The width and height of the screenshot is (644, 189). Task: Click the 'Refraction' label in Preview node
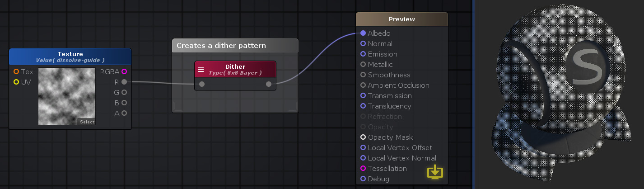[385, 116]
